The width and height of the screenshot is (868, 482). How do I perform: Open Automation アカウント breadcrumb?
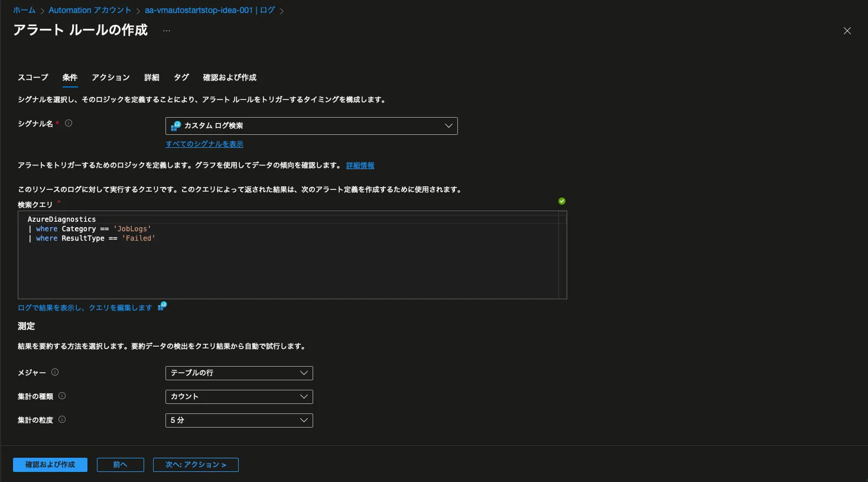[x=90, y=10]
